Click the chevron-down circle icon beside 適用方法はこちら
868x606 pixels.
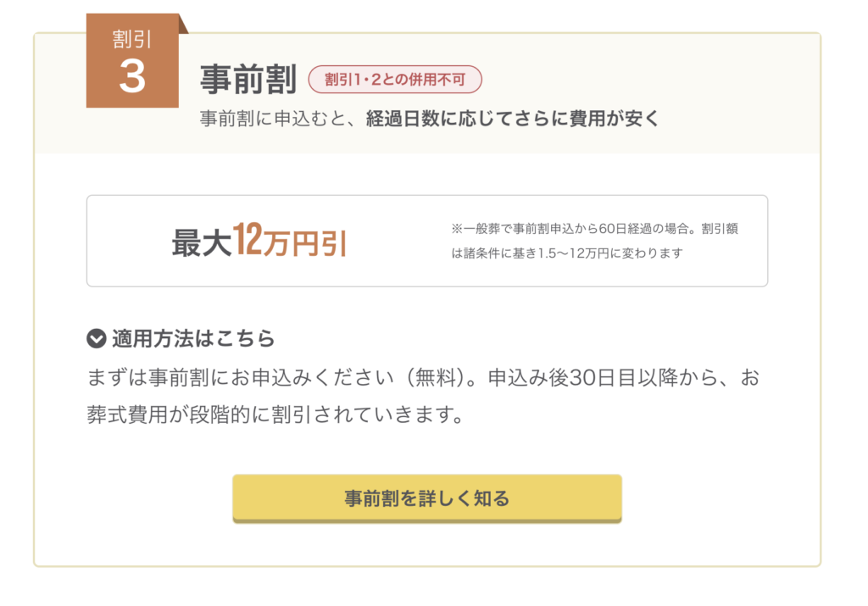coord(97,338)
